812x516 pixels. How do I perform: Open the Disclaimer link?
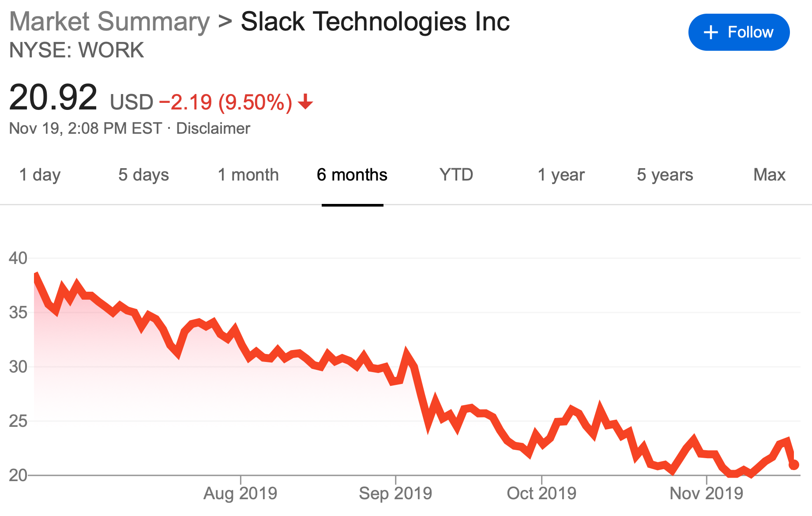(x=213, y=128)
